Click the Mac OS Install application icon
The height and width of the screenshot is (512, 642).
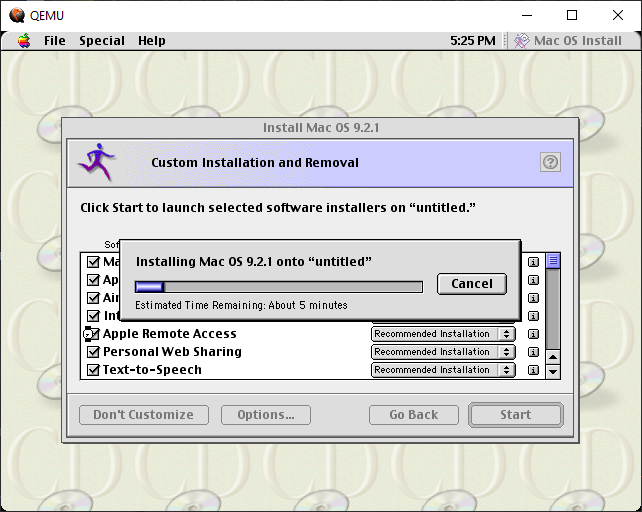pyautogui.click(x=521, y=41)
